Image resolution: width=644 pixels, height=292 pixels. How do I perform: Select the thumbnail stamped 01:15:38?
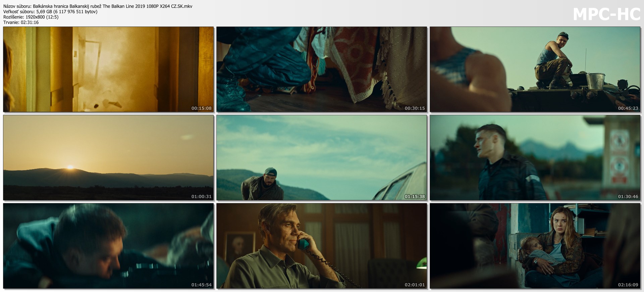click(x=322, y=158)
